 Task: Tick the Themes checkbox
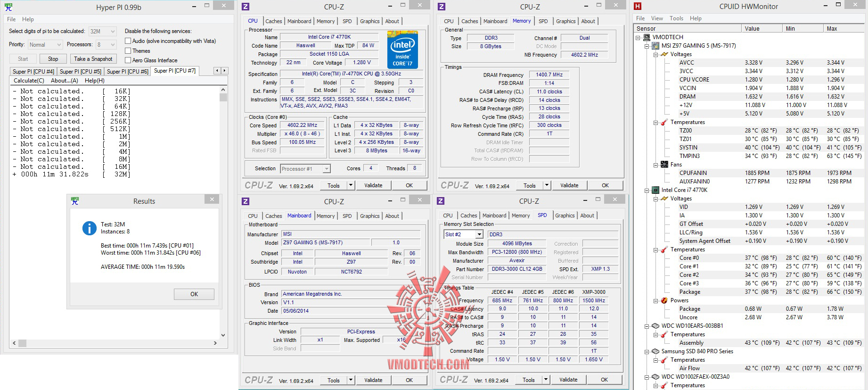[128, 51]
